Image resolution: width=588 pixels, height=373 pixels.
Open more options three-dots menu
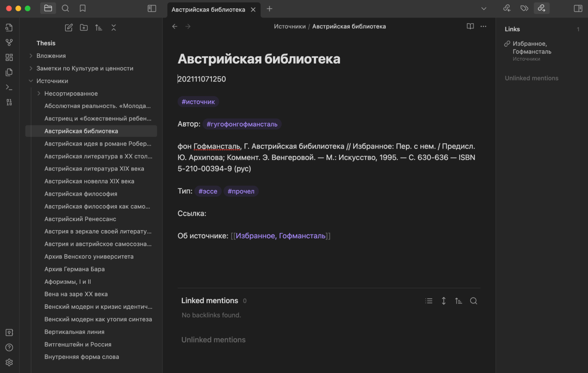[x=483, y=26]
